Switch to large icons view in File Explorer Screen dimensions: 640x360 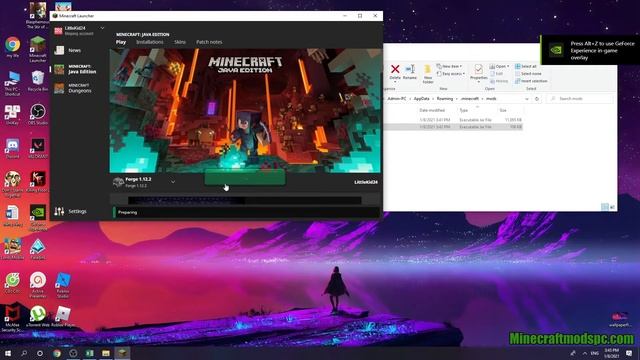(x=612, y=207)
